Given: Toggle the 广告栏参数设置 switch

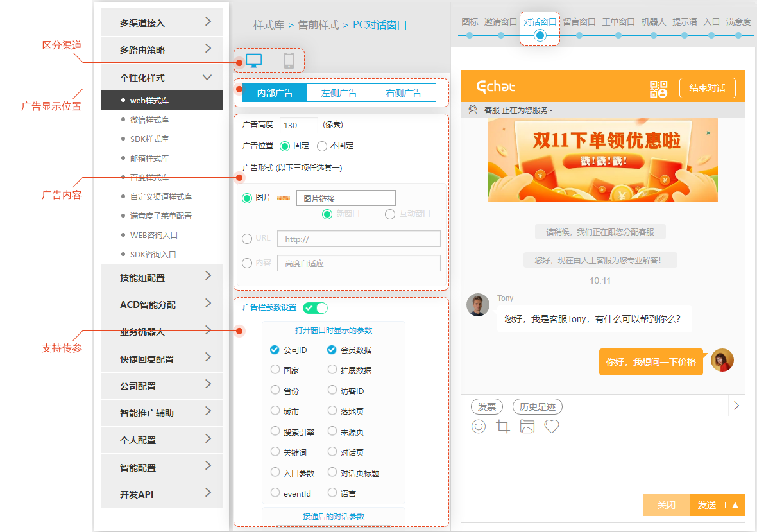Looking at the screenshot, I should click(315, 308).
